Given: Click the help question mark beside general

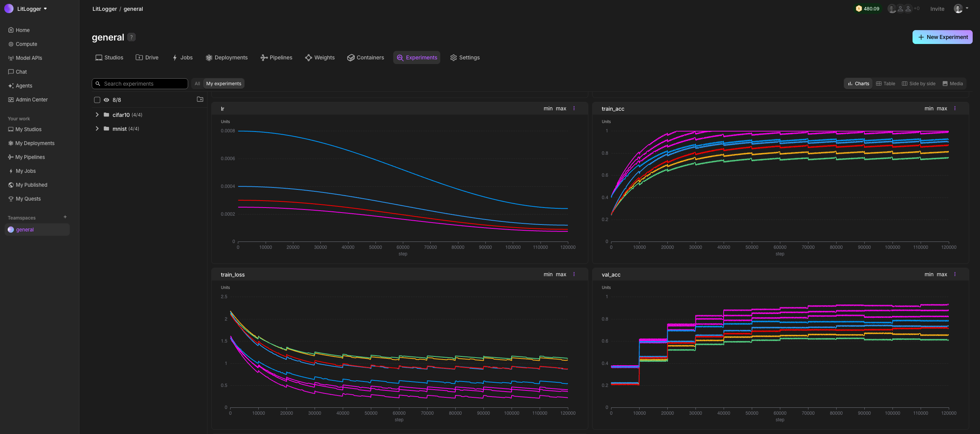Looking at the screenshot, I should tap(131, 37).
